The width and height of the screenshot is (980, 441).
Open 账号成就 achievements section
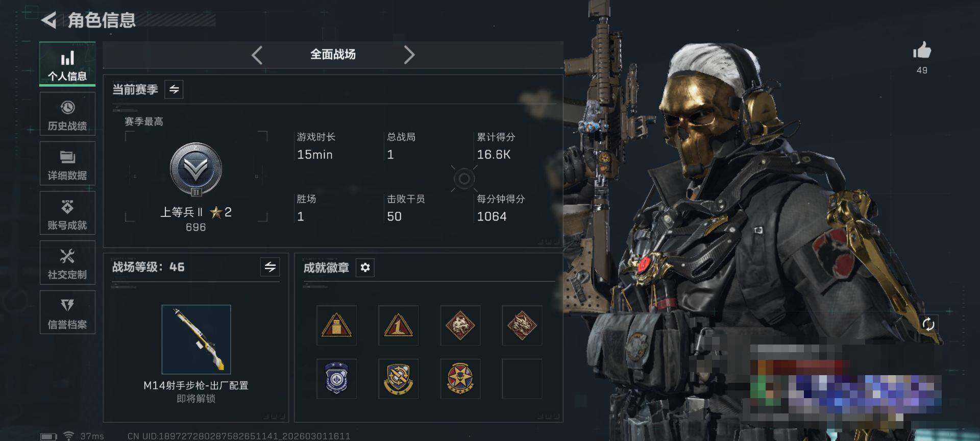point(67,213)
